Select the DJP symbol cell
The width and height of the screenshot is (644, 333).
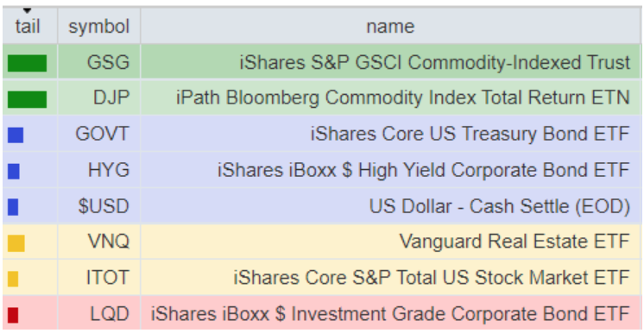point(99,97)
